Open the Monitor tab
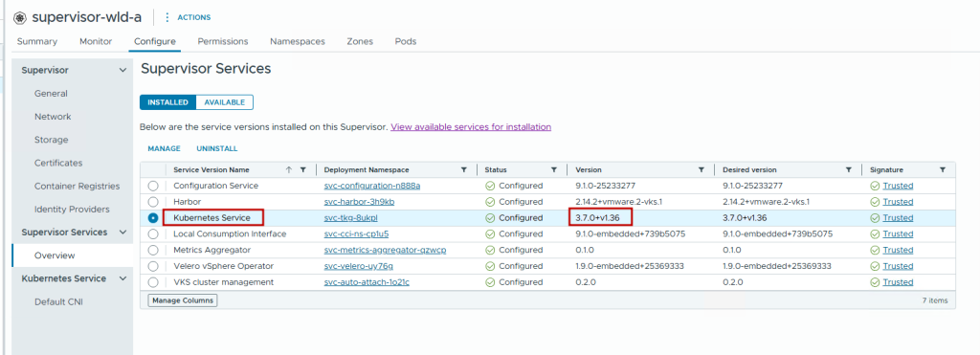Image resolution: width=980 pixels, height=355 pixels. pyautogui.click(x=96, y=42)
